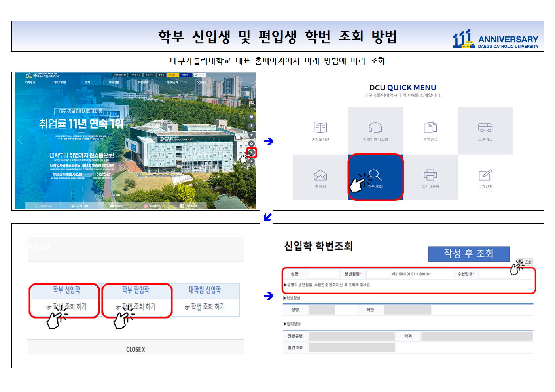Open the 중앙도서관 book icon
The height and width of the screenshot is (392, 555).
tap(320, 128)
